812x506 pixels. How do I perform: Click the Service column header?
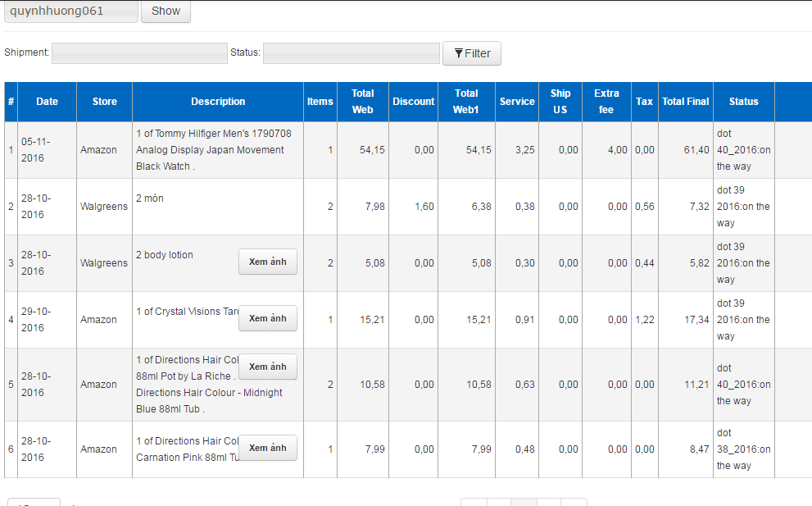pos(517,102)
